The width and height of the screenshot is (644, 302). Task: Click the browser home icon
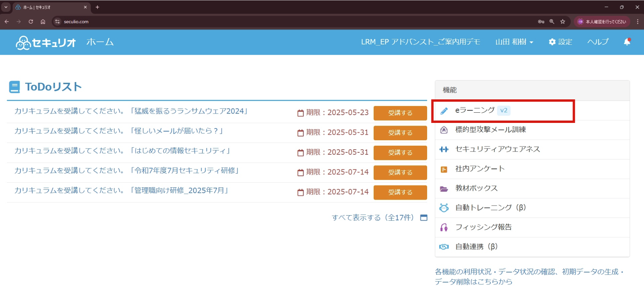click(x=43, y=22)
